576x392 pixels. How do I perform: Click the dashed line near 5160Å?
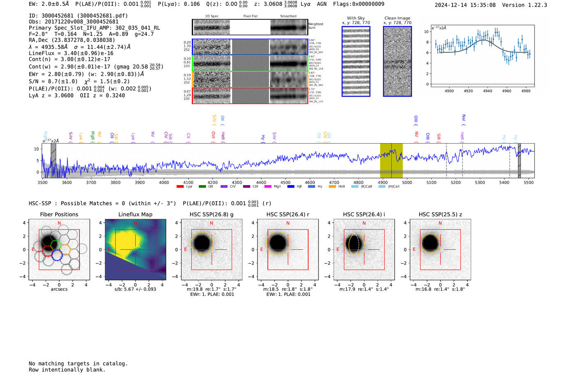[x=446, y=160]
